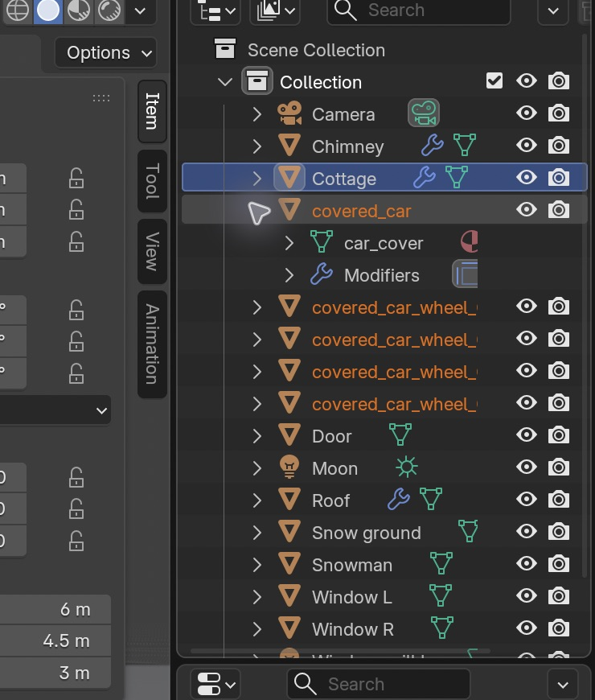Enable rendered viewport shading
Viewport: 595px width, 700px height.
click(x=109, y=10)
